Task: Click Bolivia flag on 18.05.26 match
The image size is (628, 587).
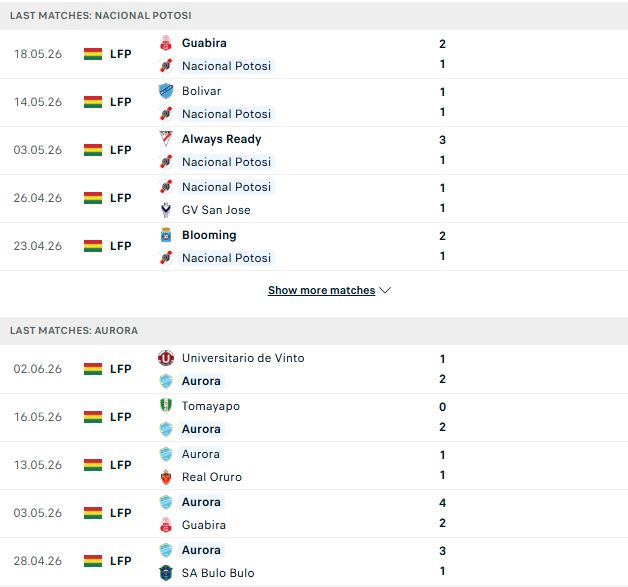Action: click(x=93, y=54)
